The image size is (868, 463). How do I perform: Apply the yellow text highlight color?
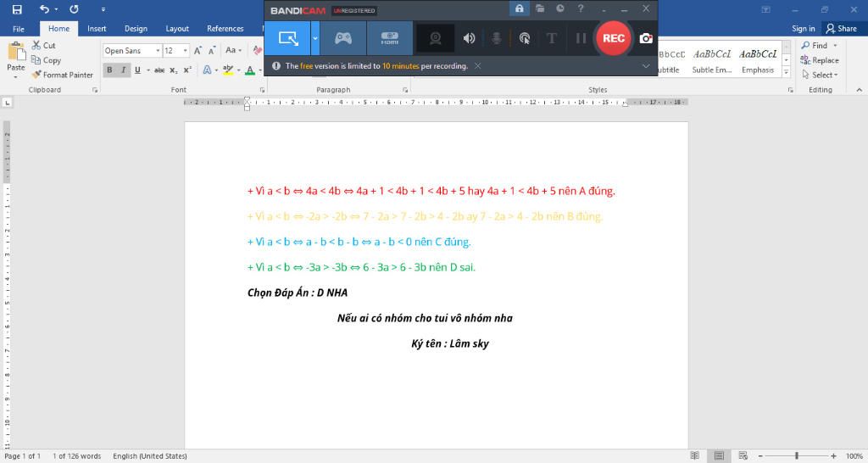click(x=228, y=70)
